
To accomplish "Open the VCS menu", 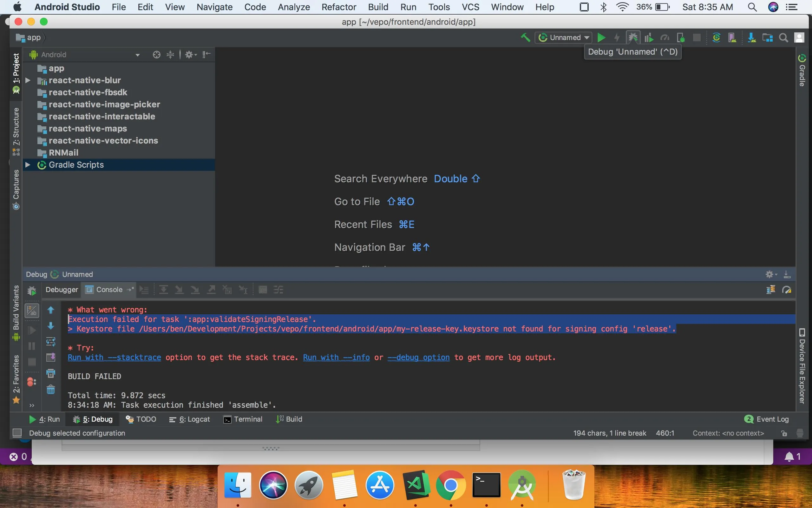I will [470, 7].
